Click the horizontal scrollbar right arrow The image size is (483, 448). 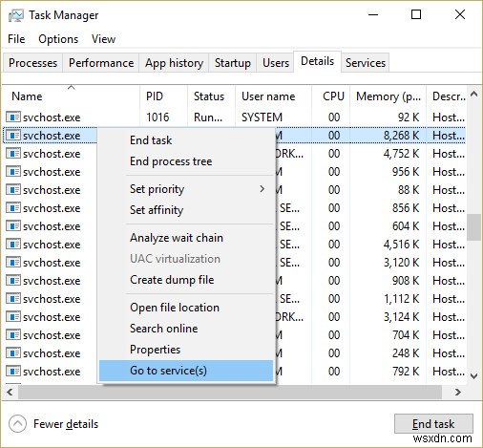457,392
